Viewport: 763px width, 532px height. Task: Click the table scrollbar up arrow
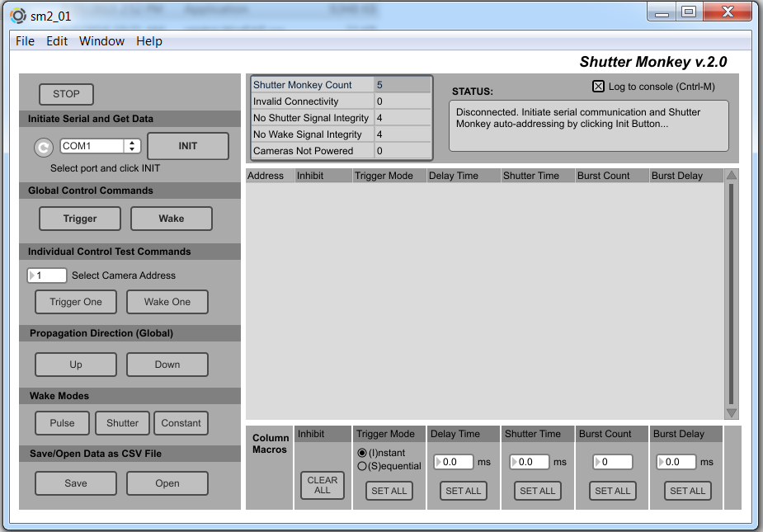[731, 175]
